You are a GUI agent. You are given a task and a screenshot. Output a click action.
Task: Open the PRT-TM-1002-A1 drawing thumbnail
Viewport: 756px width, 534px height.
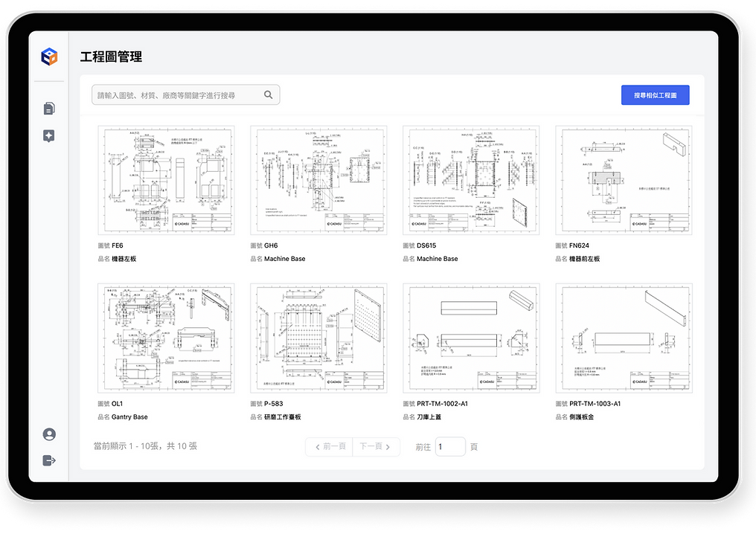click(471, 338)
